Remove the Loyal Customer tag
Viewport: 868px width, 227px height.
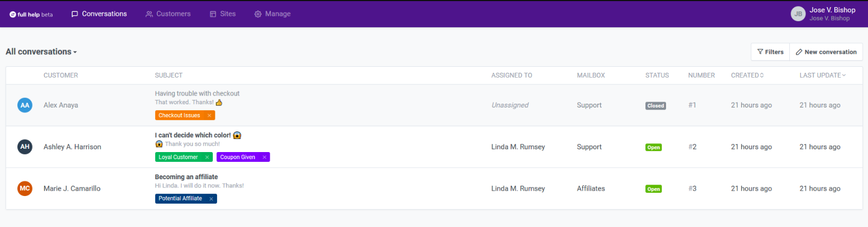207,157
